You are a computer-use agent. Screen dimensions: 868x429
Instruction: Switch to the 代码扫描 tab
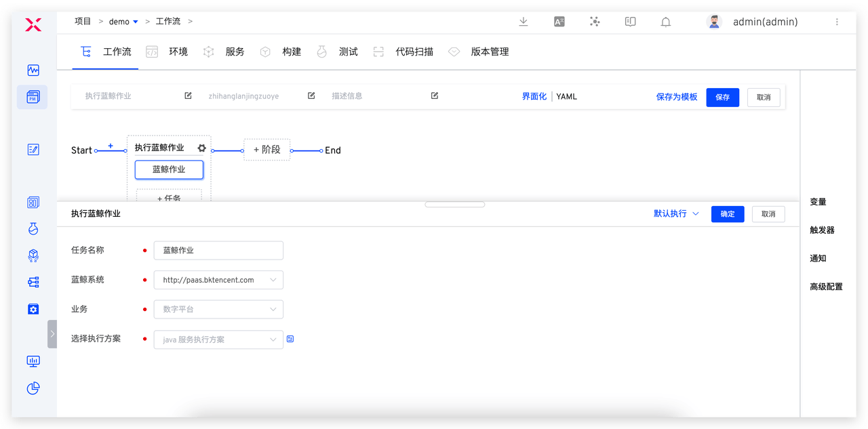(403, 52)
